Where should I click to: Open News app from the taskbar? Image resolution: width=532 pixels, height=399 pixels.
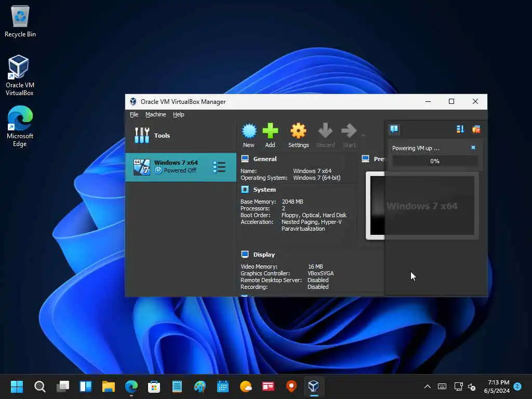tap(268, 387)
